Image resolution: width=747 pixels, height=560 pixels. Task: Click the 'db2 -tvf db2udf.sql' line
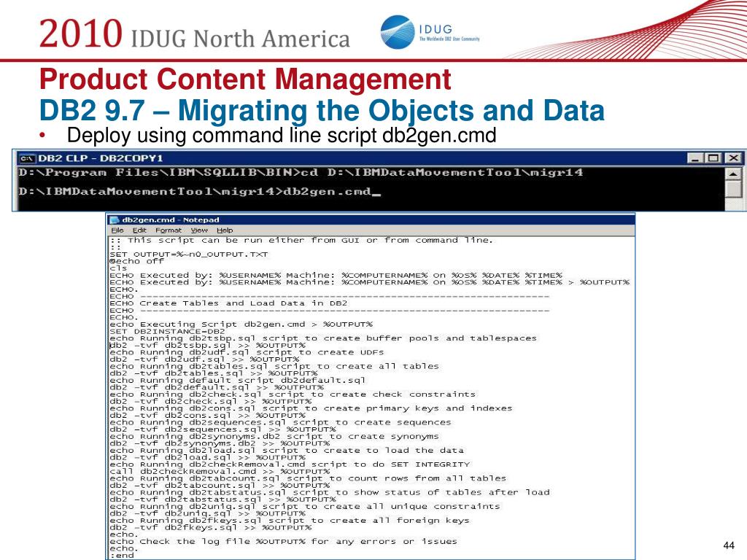point(204,359)
